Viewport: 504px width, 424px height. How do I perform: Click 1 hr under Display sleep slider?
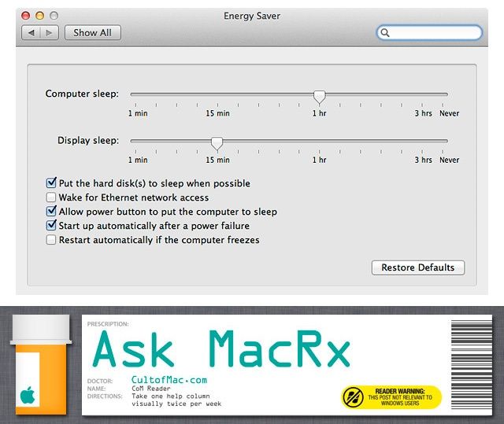319,160
